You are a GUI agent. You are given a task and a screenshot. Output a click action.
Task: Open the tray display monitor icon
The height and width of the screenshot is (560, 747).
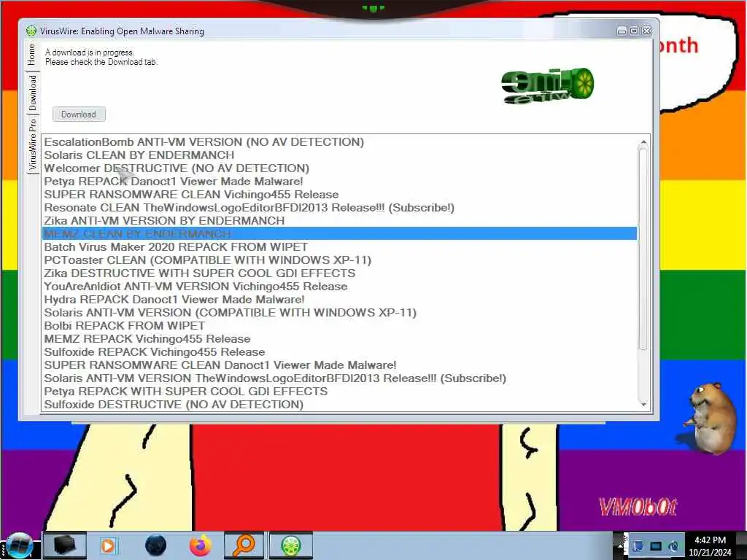tap(656, 545)
